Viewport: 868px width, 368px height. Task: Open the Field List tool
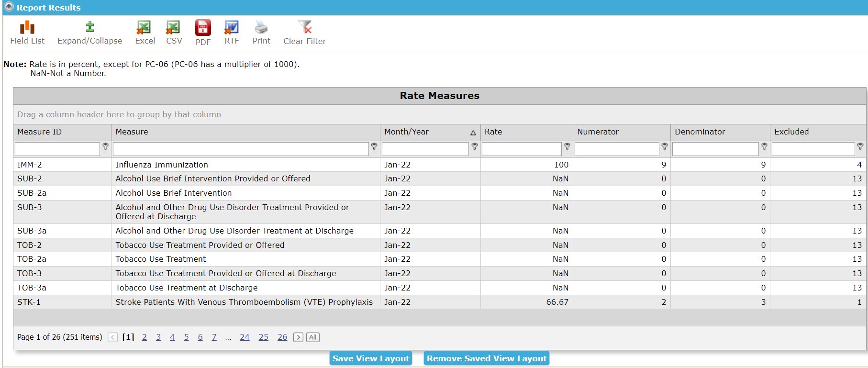pyautogui.click(x=27, y=33)
